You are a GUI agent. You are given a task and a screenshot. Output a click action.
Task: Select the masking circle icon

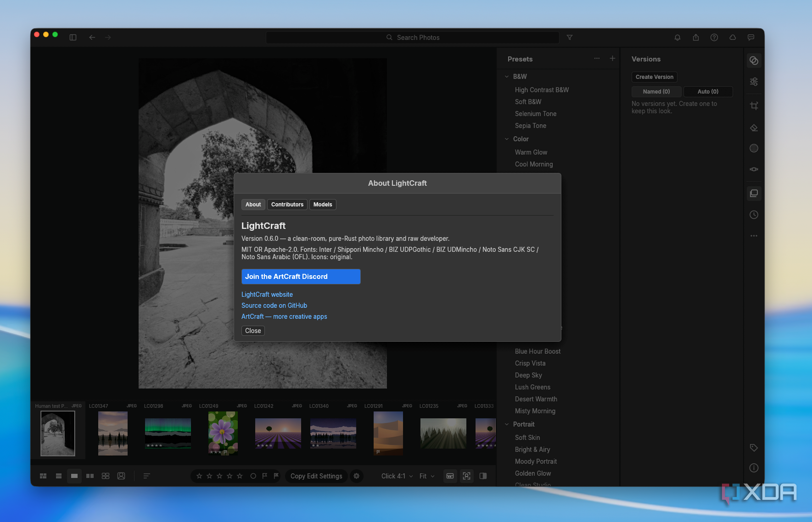[x=754, y=148]
